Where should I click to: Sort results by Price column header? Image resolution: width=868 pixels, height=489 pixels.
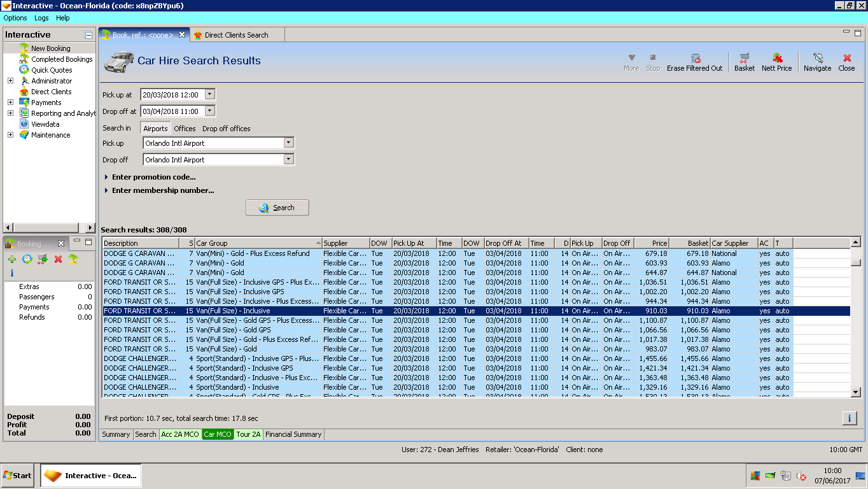coord(651,243)
